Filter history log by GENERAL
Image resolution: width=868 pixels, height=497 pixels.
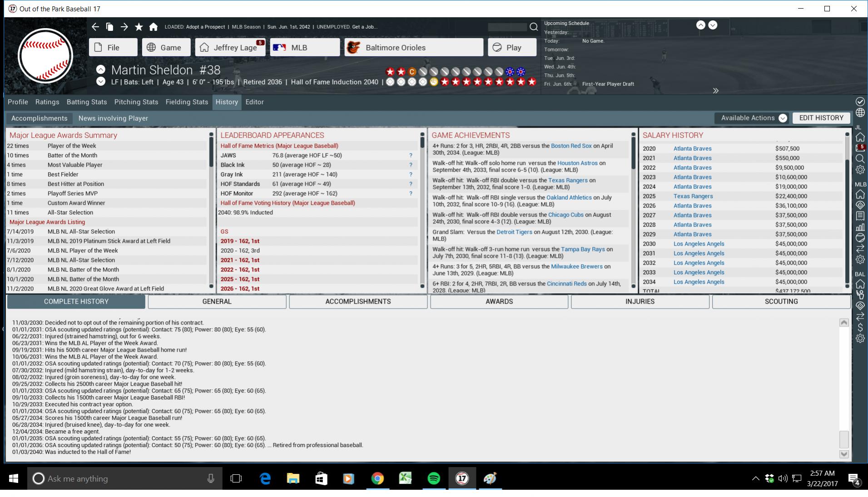tap(217, 301)
